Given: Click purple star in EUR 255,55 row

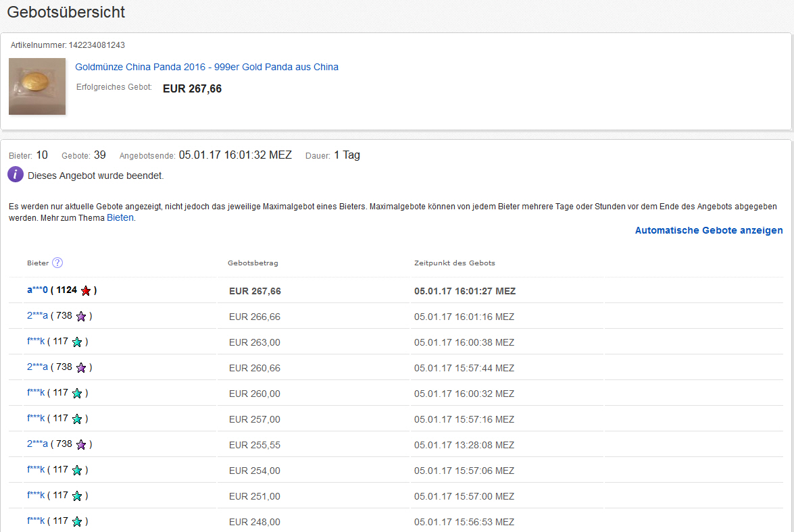Looking at the screenshot, I should (81, 445).
